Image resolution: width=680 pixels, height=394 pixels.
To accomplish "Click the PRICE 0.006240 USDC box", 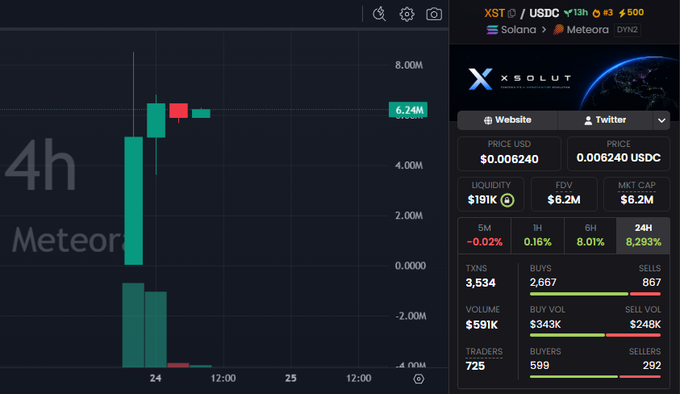I will pyautogui.click(x=618, y=153).
